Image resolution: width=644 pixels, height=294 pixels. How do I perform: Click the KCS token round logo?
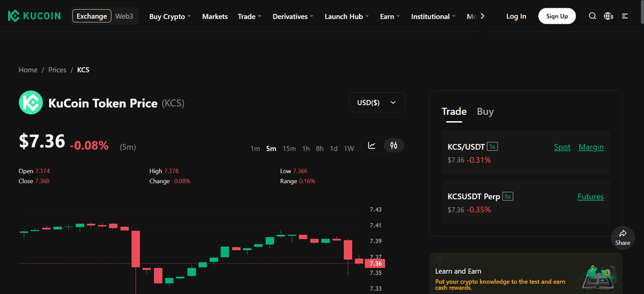click(31, 102)
